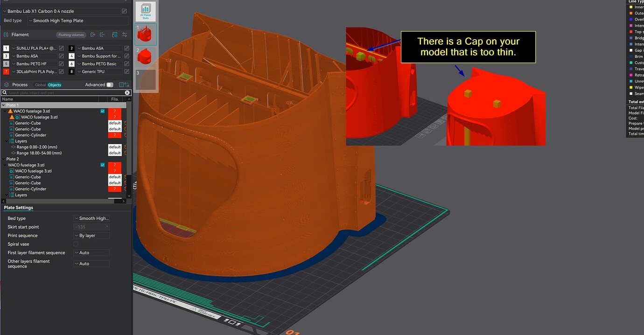The height and width of the screenshot is (335, 644).
Task: Select Range 18.00-54.00 (mm) row
Action: tap(39, 153)
